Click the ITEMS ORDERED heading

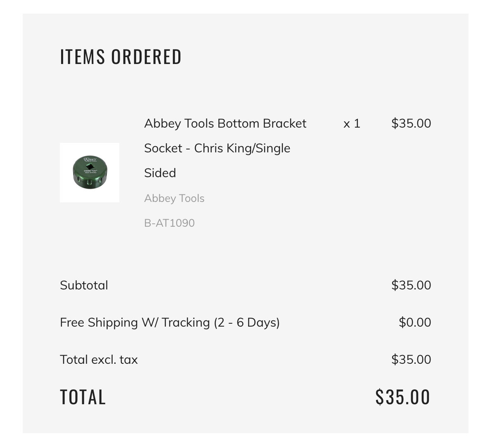(x=121, y=57)
